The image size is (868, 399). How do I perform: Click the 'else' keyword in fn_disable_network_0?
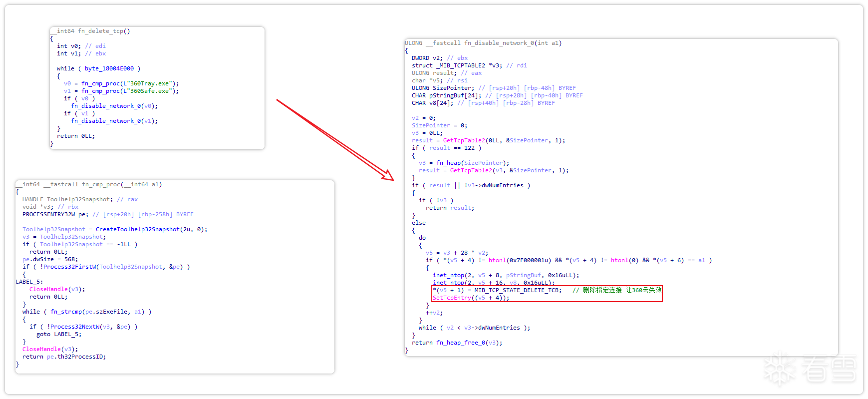(x=419, y=223)
